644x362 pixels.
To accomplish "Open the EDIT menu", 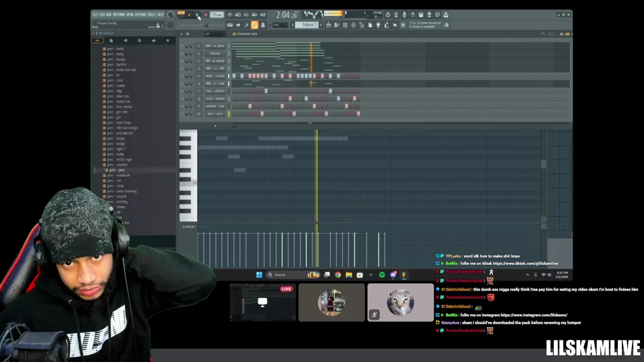I will pyautogui.click(x=103, y=15).
